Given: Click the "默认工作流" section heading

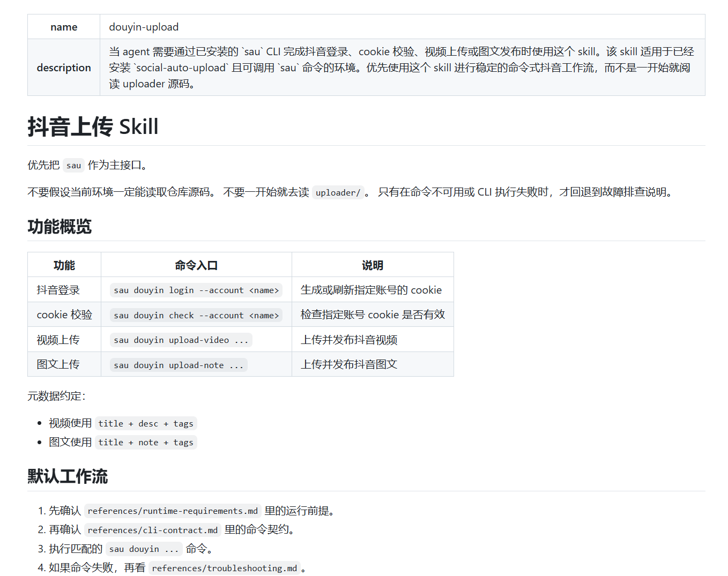Looking at the screenshot, I should (68, 476).
